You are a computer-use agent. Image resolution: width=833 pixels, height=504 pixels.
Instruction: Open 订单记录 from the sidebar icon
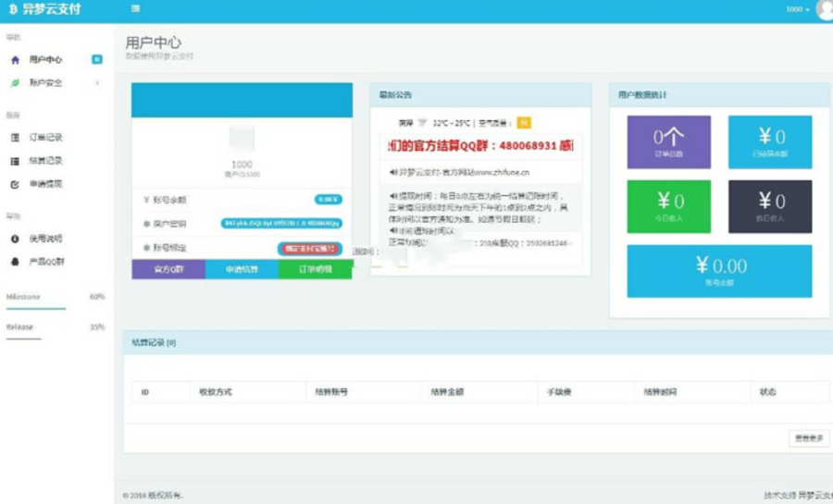tap(15, 138)
